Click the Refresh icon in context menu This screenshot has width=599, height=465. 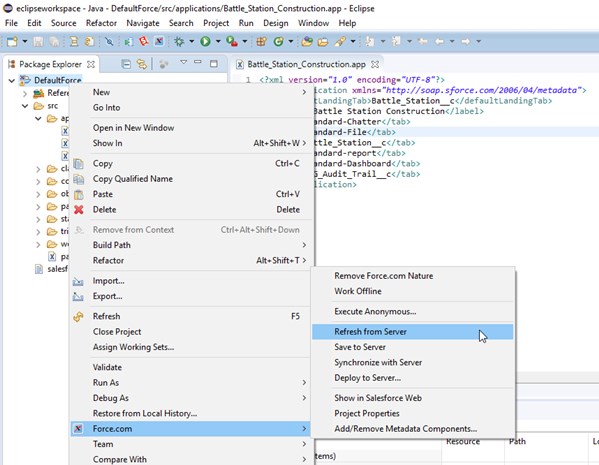(78, 316)
